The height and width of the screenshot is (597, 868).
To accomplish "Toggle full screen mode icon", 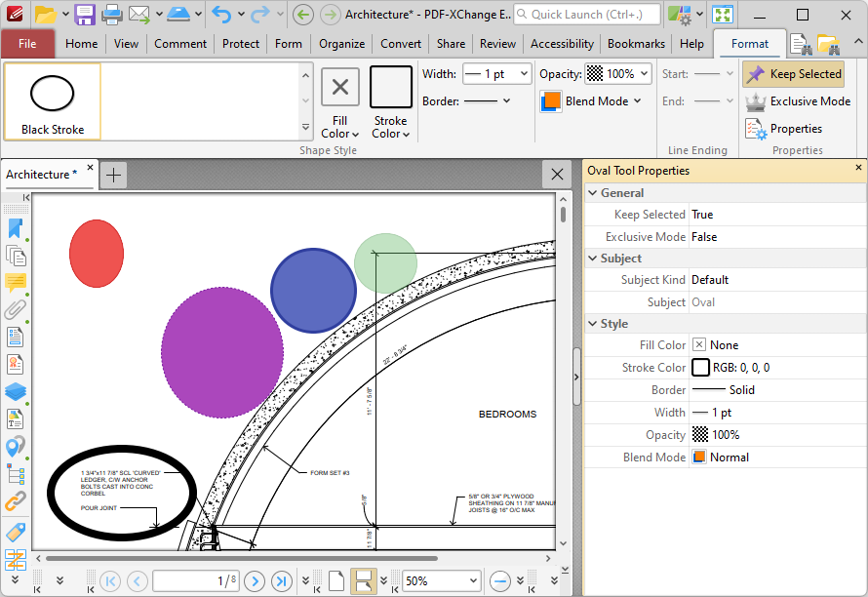I will 723,15.
